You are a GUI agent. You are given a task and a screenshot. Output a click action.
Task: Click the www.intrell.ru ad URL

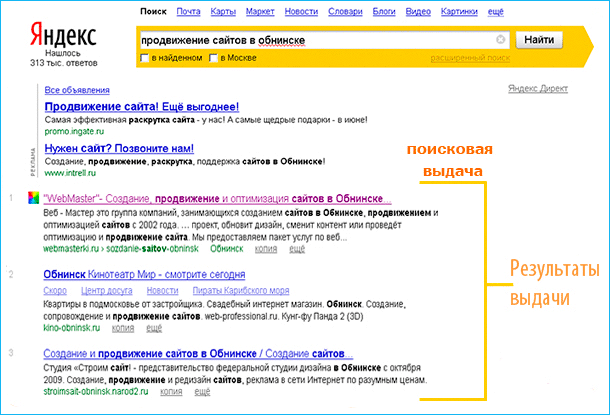point(70,173)
